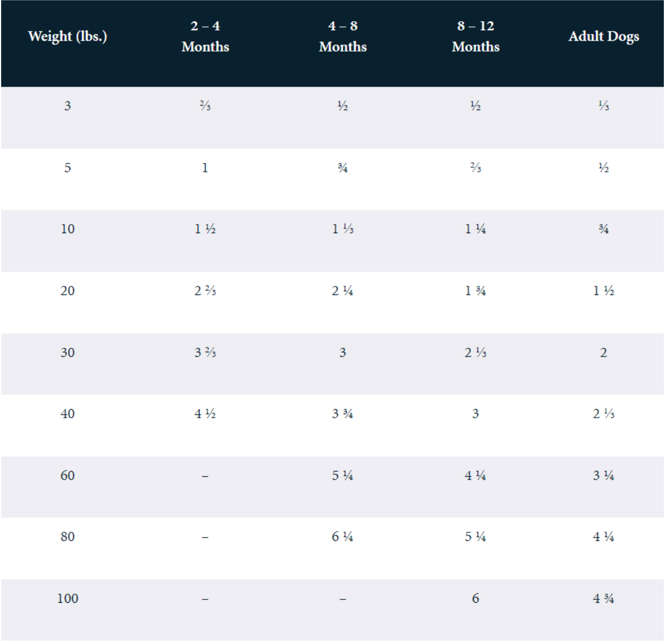Click 8 – 12 Months amount for 20 lbs
Viewport: 665px width, 644px height.
[x=475, y=291]
